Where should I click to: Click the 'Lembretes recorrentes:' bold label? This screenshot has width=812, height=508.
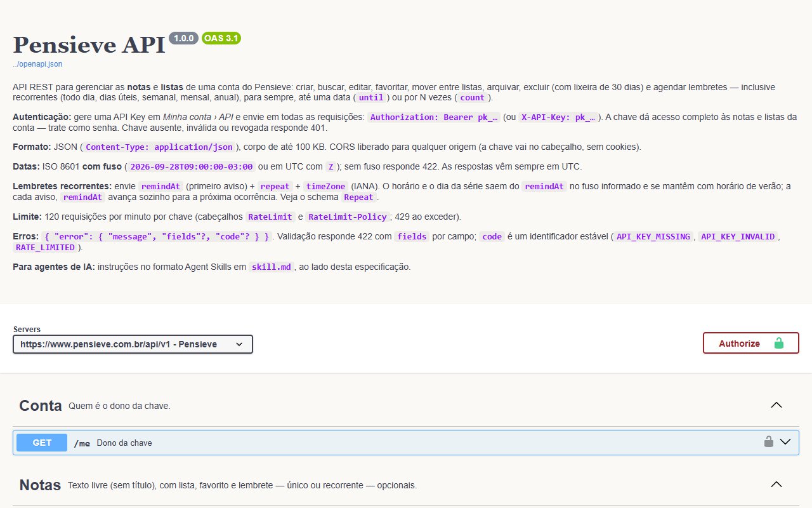(x=62, y=187)
